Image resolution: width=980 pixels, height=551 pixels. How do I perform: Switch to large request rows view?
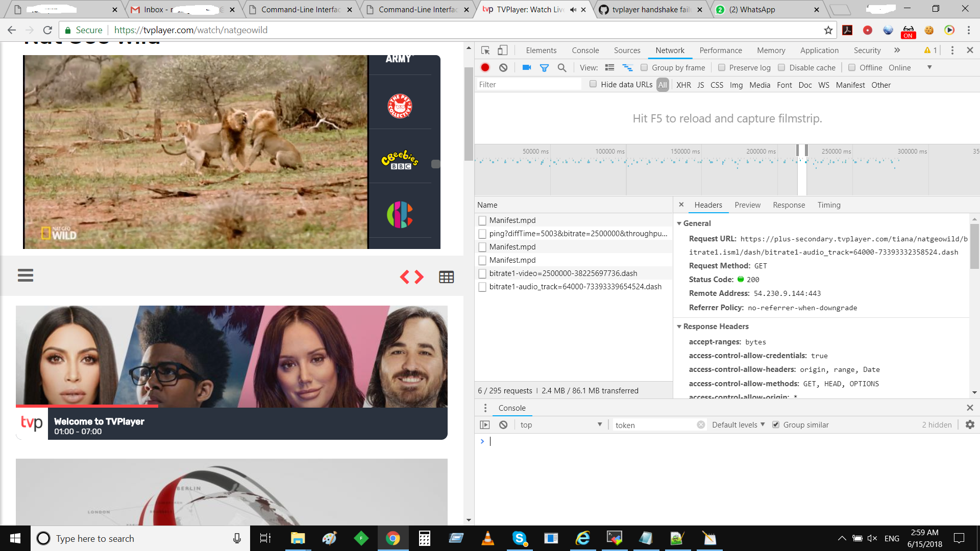(x=609, y=67)
